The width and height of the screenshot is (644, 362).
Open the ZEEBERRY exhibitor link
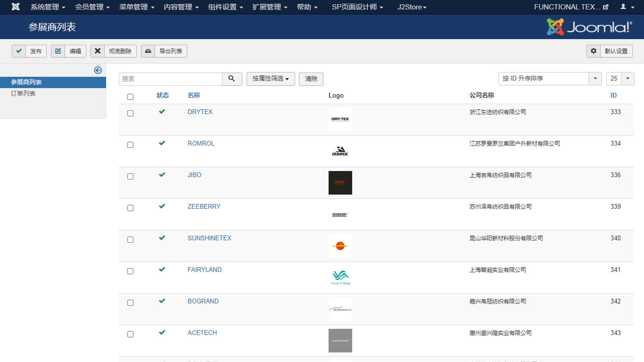(204, 206)
